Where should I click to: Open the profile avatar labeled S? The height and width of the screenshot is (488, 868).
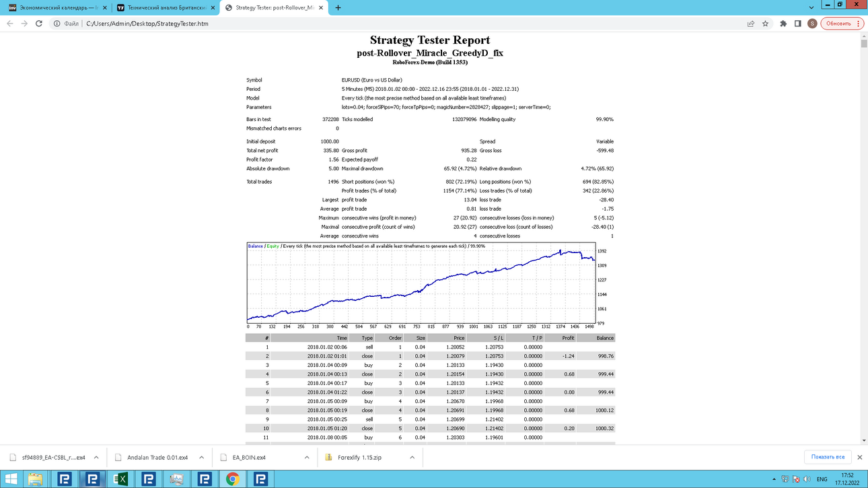(812, 24)
